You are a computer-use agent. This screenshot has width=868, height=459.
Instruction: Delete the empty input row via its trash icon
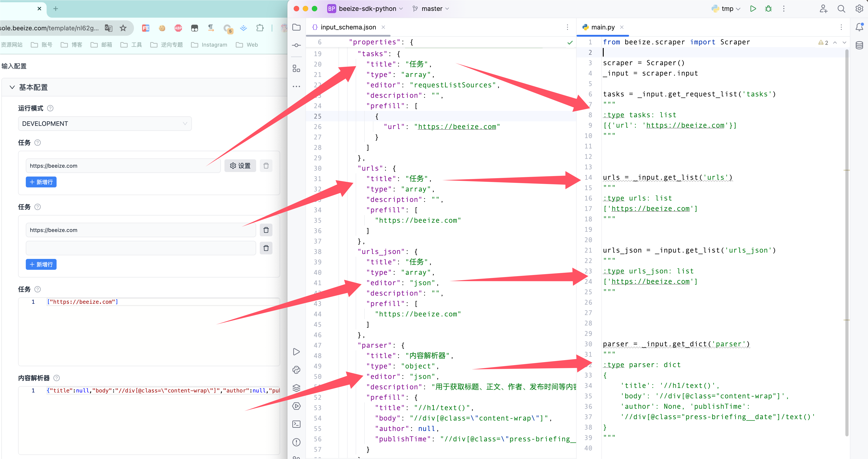(266, 248)
